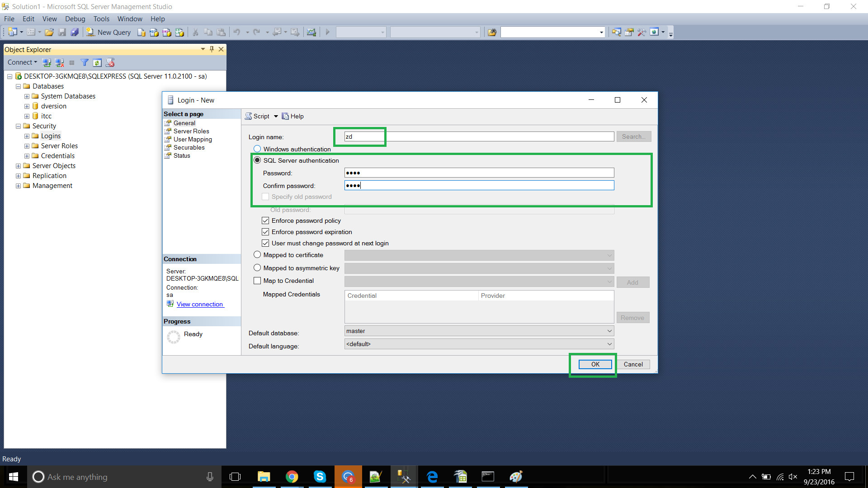Open the Debug menu

[x=75, y=19]
